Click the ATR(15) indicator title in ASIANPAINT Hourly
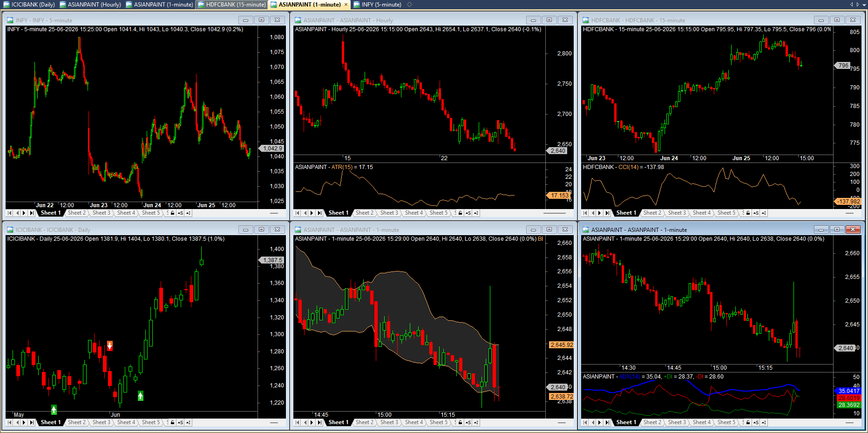 pyautogui.click(x=342, y=167)
